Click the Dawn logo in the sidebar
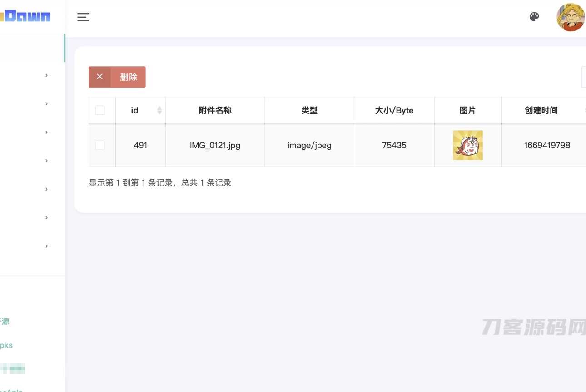Viewport: 586px width, 392px height. pyautogui.click(x=25, y=17)
